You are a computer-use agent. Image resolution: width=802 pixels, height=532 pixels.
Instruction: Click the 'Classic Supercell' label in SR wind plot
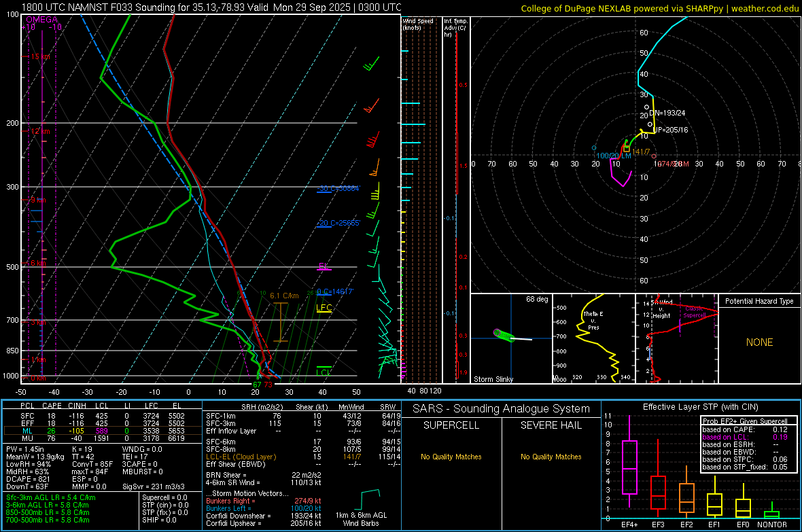click(694, 312)
